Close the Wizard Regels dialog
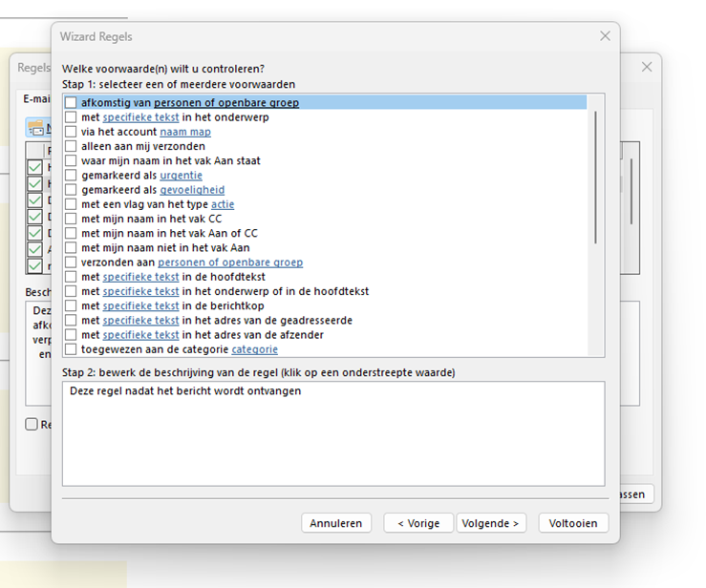Screen dimensions: 706x588 tap(605, 35)
